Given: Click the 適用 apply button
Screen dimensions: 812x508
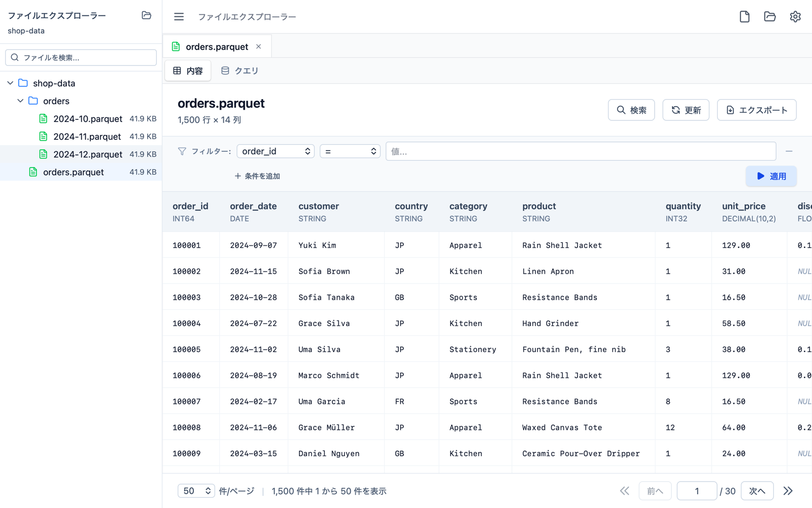Looking at the screenshot, I should 771,176.
